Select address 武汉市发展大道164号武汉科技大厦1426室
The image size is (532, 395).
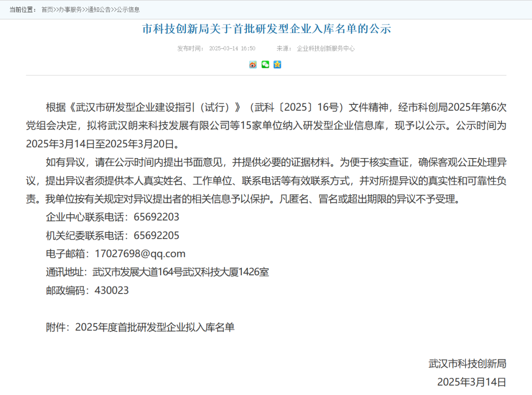click(181, 272)
